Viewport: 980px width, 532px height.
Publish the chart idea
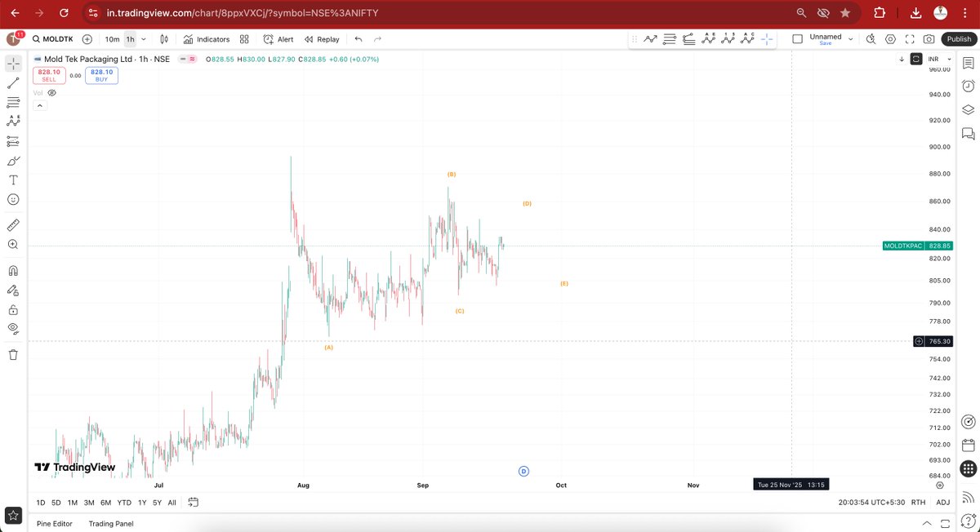coord(959,39)
